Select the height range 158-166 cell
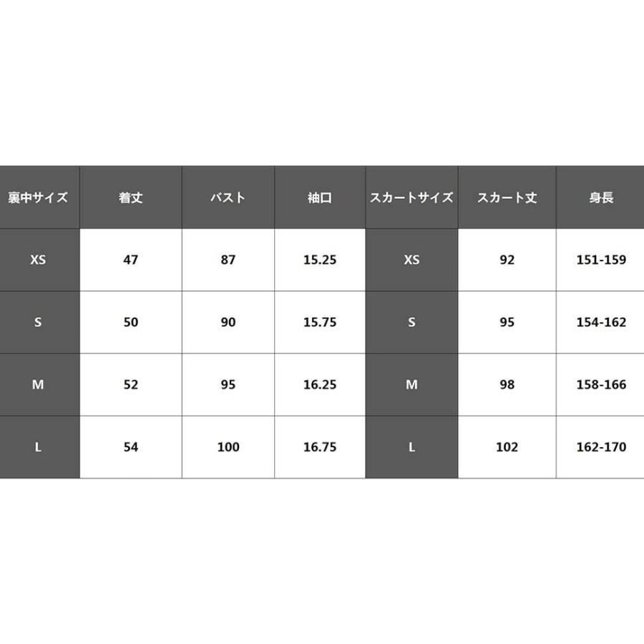 601,385
